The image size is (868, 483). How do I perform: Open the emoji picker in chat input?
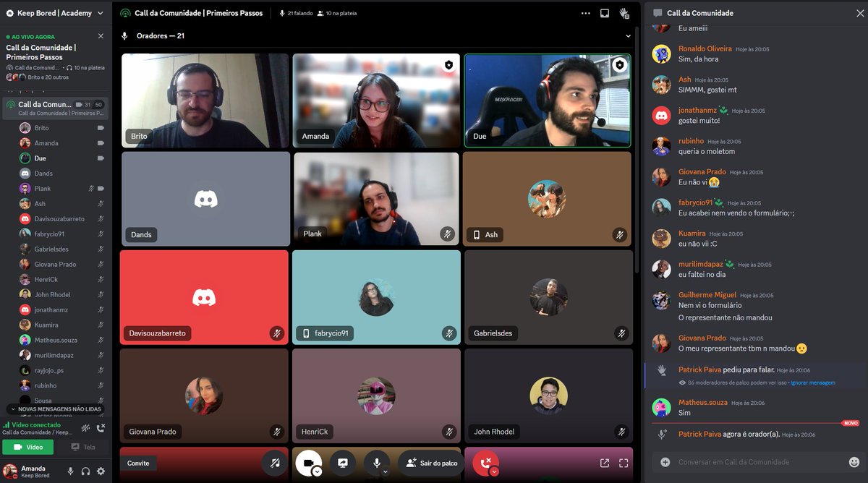pos(854,462)
